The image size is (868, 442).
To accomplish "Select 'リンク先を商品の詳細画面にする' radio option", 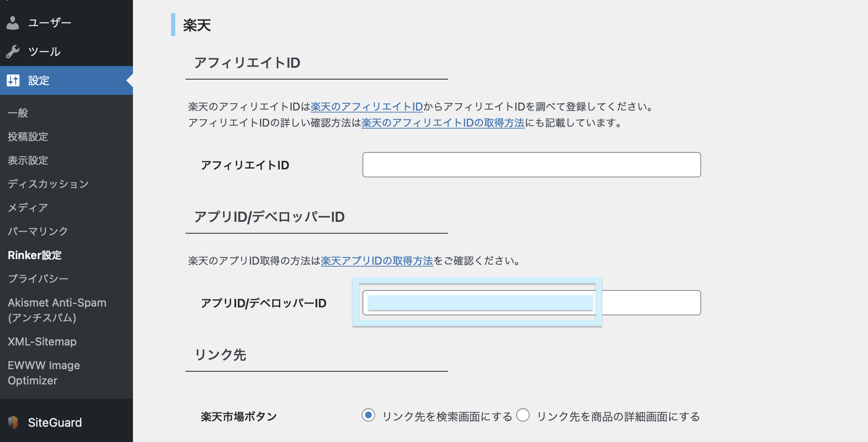I will point(523,415).
